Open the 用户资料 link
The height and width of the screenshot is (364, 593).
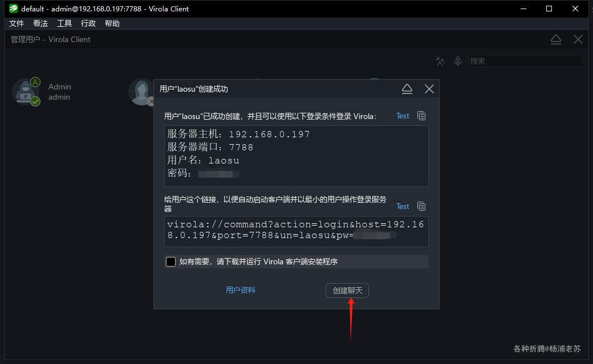click(x=241, y=290)
